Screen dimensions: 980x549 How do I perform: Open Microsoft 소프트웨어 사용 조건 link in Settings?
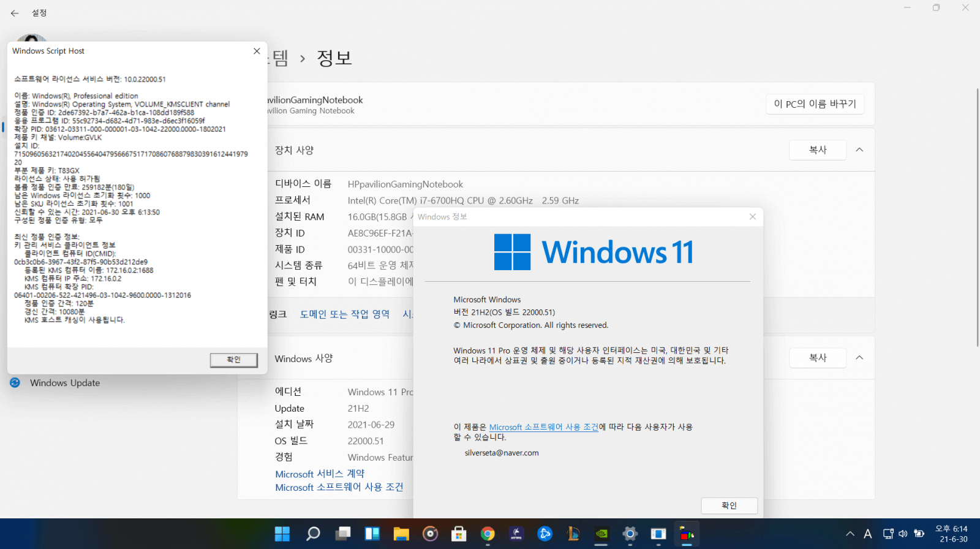(339, 487)
